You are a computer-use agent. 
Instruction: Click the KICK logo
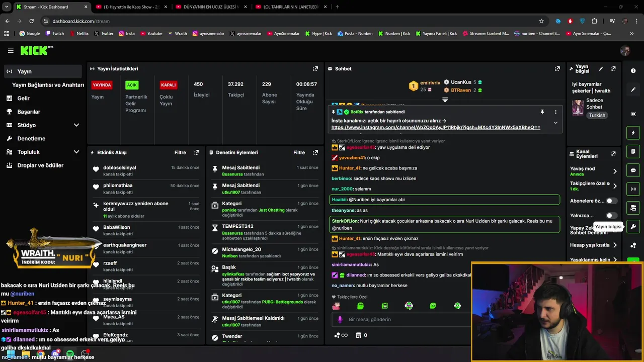36,51
